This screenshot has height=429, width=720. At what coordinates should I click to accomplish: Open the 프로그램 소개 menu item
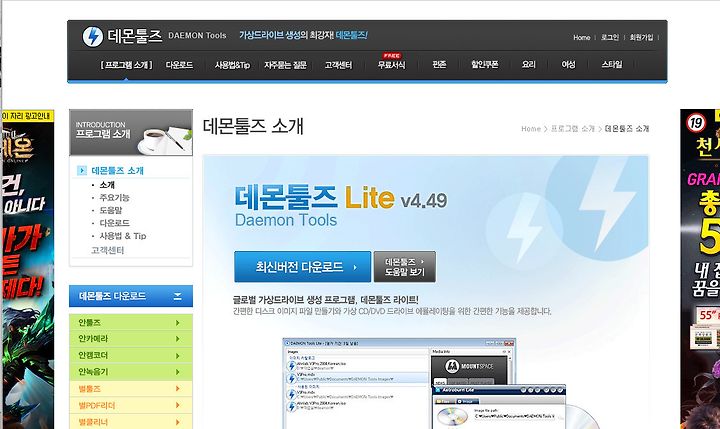pos(126,65)
